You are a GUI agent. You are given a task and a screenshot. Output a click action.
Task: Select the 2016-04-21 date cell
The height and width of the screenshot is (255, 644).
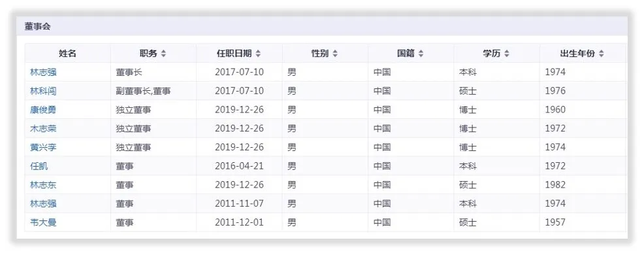(x=239, y=166)
